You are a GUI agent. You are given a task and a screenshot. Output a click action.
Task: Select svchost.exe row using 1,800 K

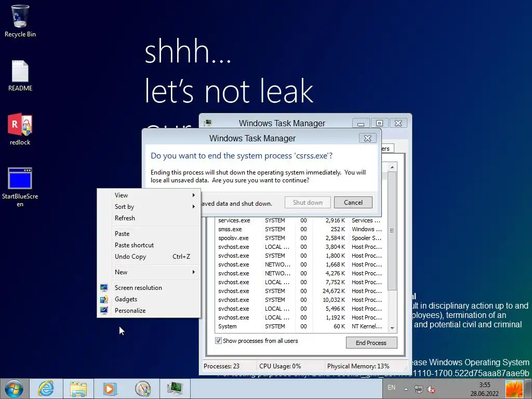[x=301, y=256]
